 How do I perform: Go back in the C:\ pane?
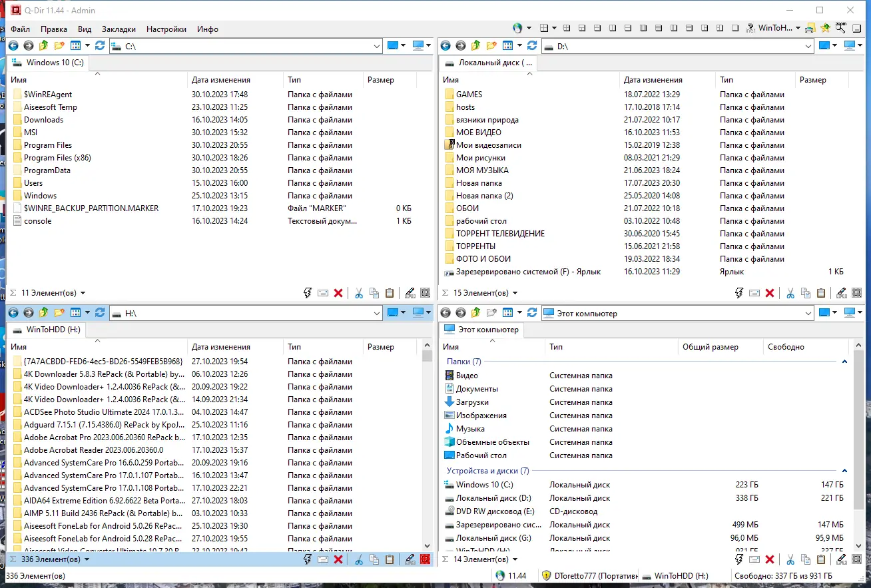coord(13,46)
